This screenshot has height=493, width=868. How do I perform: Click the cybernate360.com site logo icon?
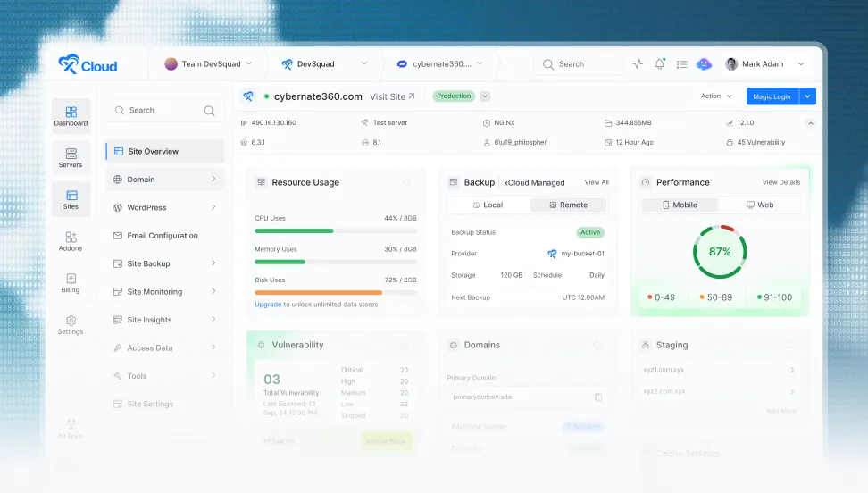point(248,96)
